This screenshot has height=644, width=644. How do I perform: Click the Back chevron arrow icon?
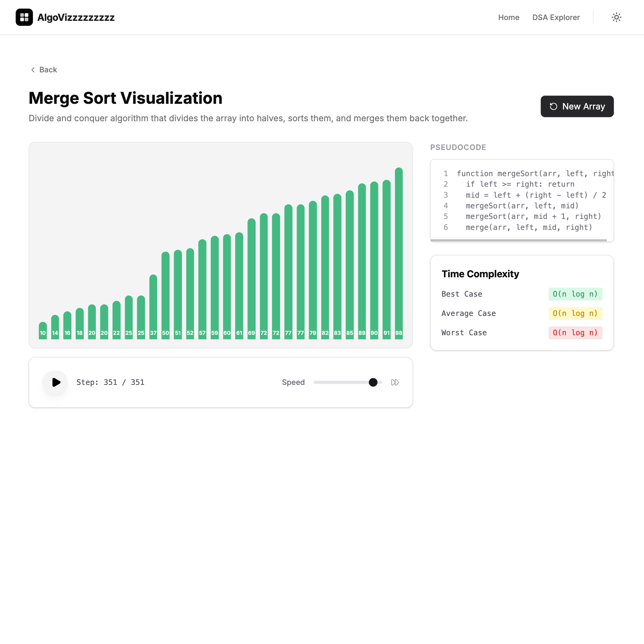[33, 70]
